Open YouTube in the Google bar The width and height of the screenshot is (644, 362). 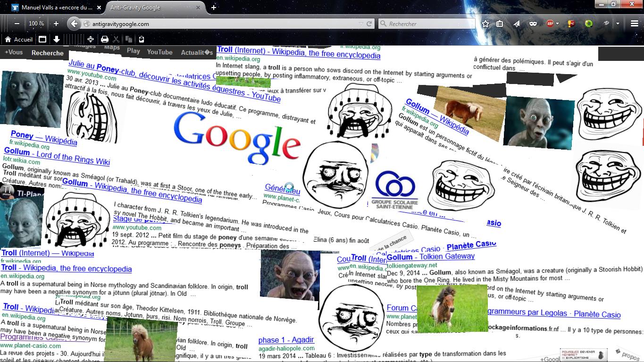coord(159,52)
